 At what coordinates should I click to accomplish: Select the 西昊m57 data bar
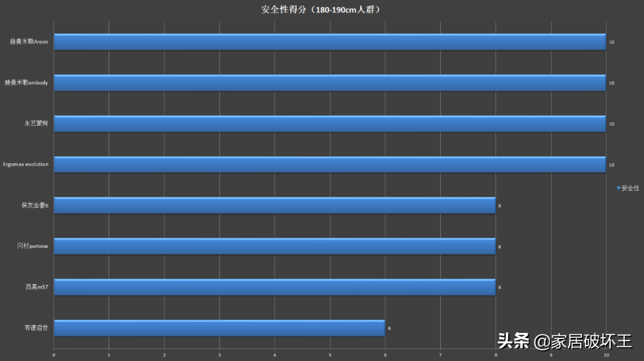[275, 287]
